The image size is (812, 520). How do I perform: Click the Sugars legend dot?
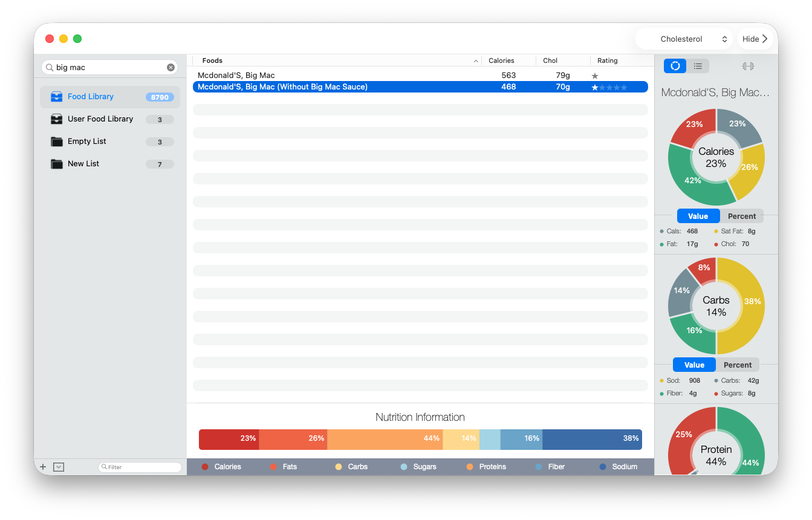coord(404,467)
